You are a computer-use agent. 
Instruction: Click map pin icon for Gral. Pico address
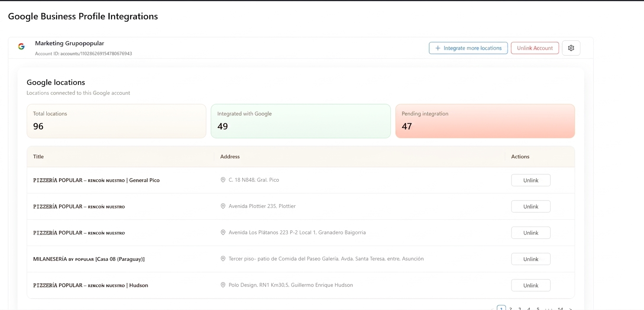(223, 180)
